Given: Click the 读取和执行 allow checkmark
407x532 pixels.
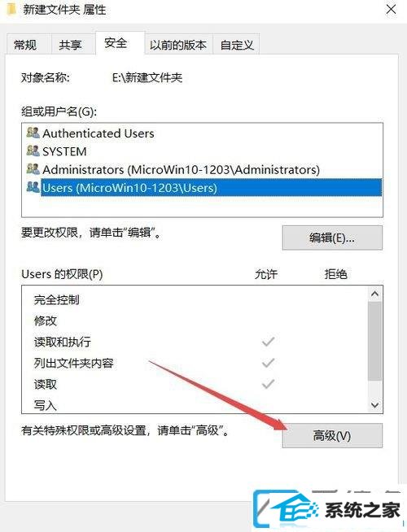Looking at the screenshot, I should pyautogui.click(x=268, y=342).
